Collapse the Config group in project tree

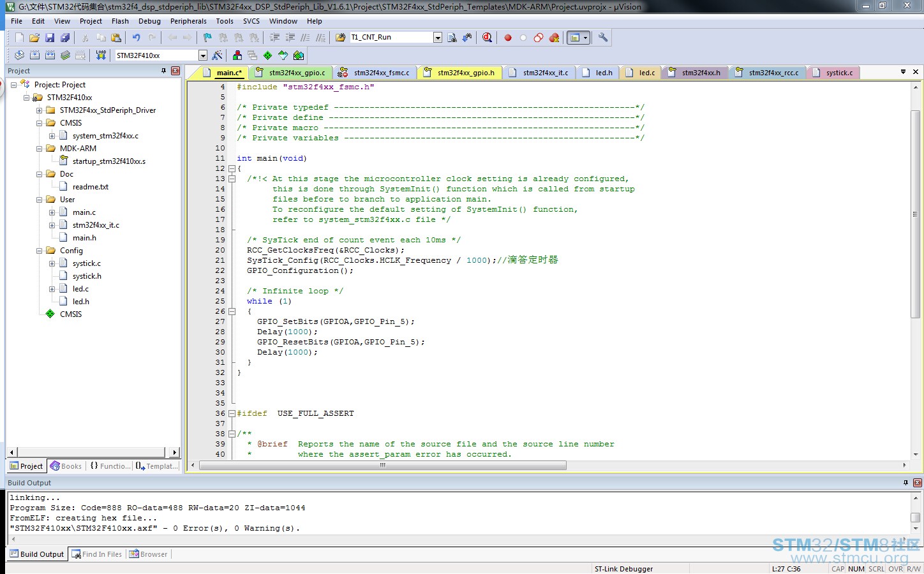(39, 251)
